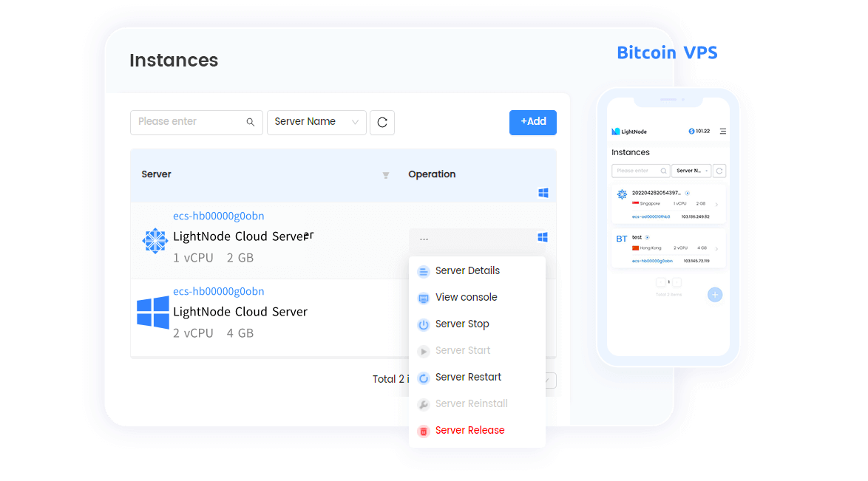Click the greyed Server Start play icon
868x481 pixels.
tap(424, 352)
